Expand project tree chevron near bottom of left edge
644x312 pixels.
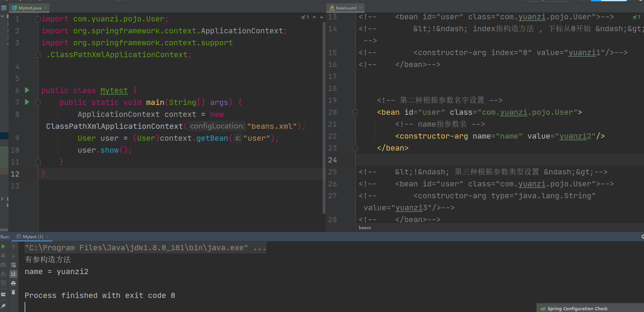click(x=2, y=199)
